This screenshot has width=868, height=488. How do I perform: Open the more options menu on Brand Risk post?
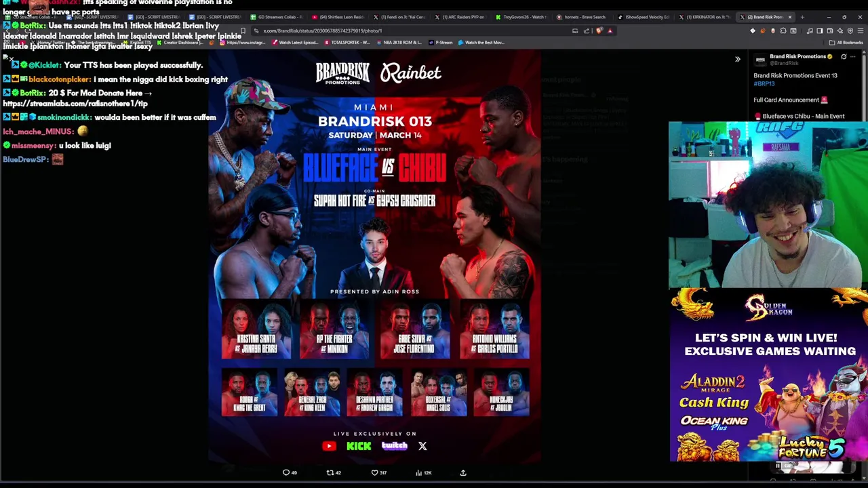click(x=853, y=57)
